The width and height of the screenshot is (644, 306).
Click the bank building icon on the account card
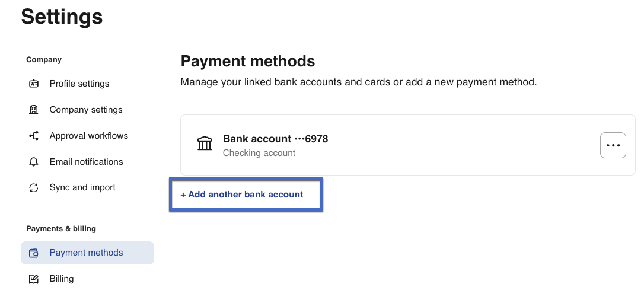click(x=205, y=144)
